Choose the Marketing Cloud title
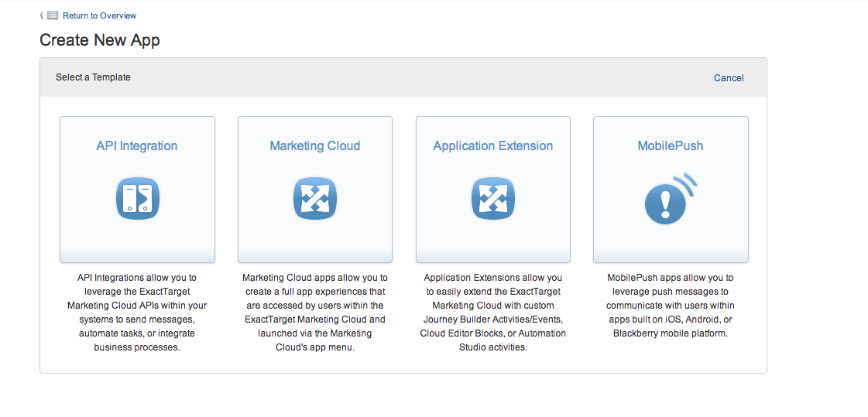Image resolution: width=868 pixels, height=417 pixels. [x=315, y=146]
